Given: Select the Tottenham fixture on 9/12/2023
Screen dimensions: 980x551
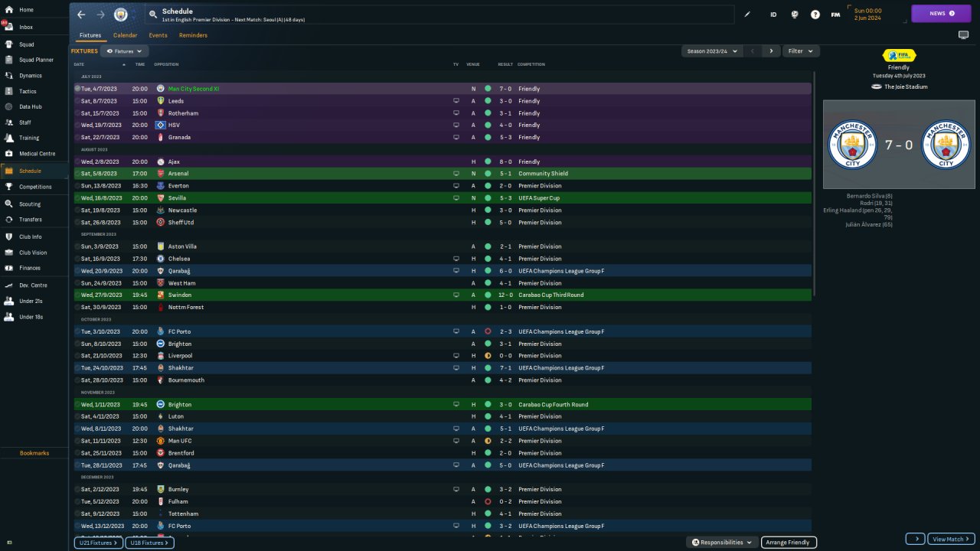Looking at the screenshot, I should pos(442,514).
